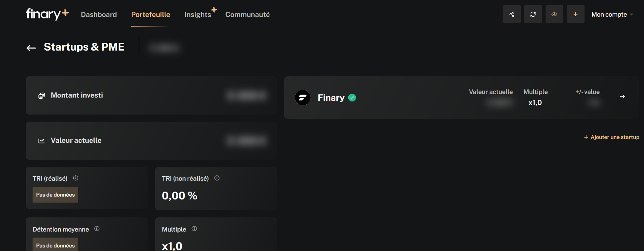Toggle the eye icon to show amounts

point(554,14)
